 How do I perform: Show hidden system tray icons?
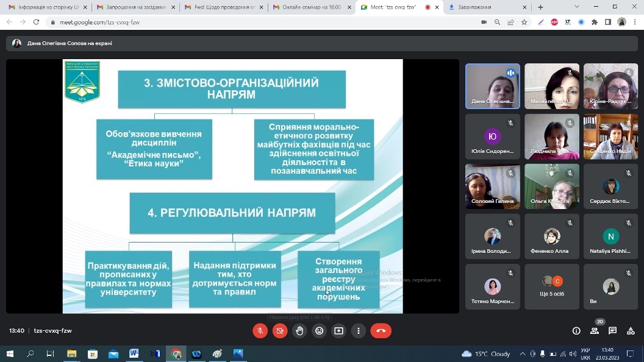523,354
